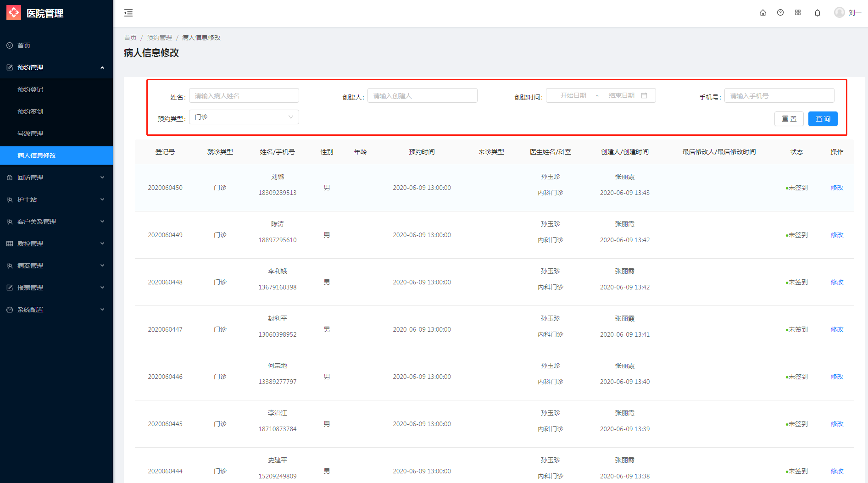Focus the 手机号 phone number input
The width and height of the screenshot is (868, 483).
tap(779, 95)
